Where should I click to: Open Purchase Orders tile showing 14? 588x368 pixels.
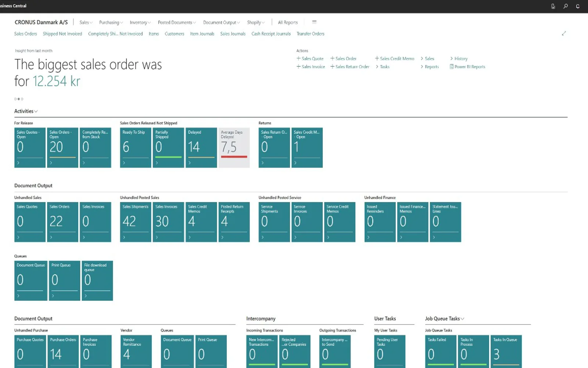pos(63,351)
